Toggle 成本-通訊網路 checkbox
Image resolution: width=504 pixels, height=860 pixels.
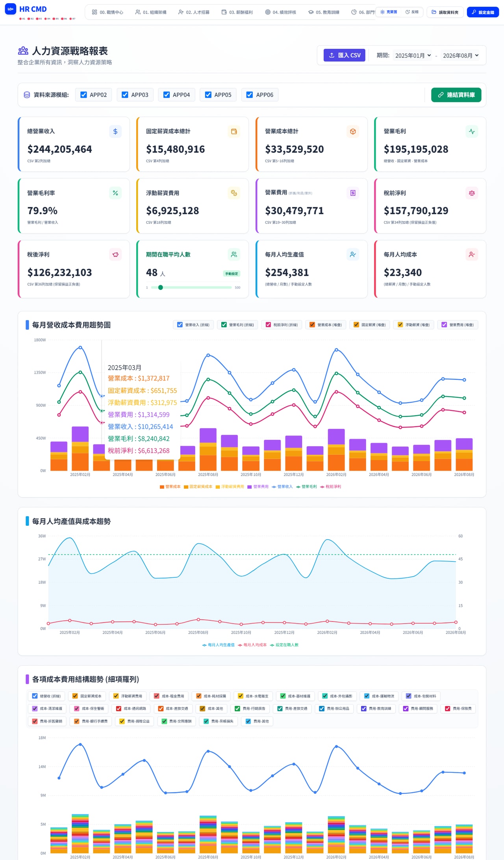(119, 709)
